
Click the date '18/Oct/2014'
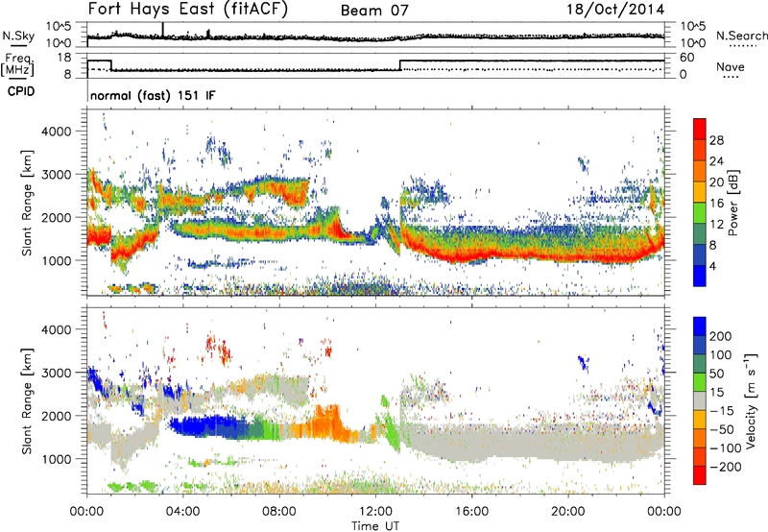pyautogui.click(x=615, y=10)
